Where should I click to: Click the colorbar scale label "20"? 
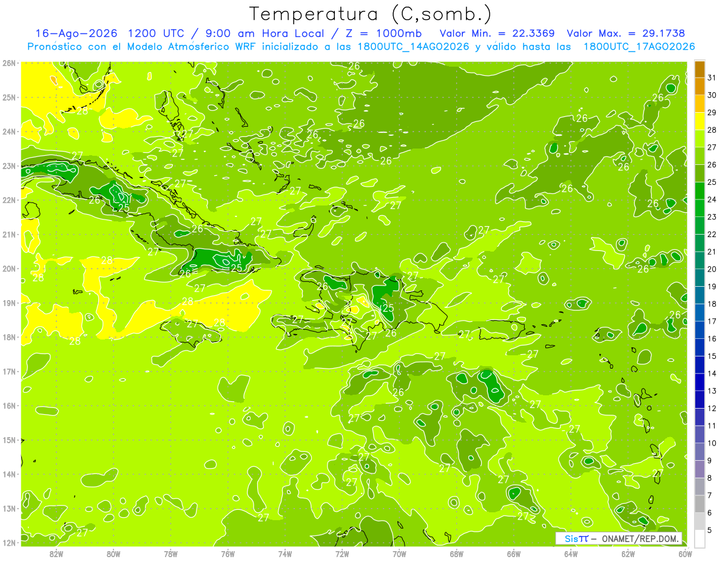click(x=712, y=269)
